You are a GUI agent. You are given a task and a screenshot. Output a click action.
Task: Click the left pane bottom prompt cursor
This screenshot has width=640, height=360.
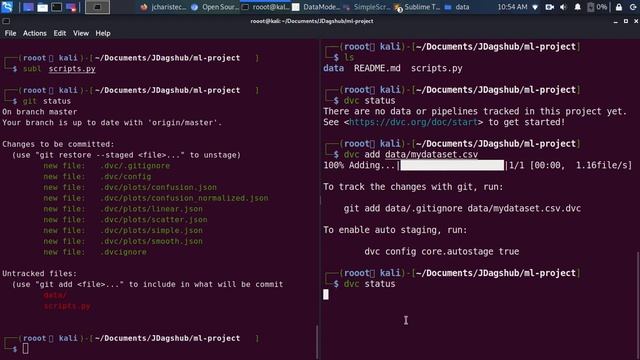pos(26,348)
